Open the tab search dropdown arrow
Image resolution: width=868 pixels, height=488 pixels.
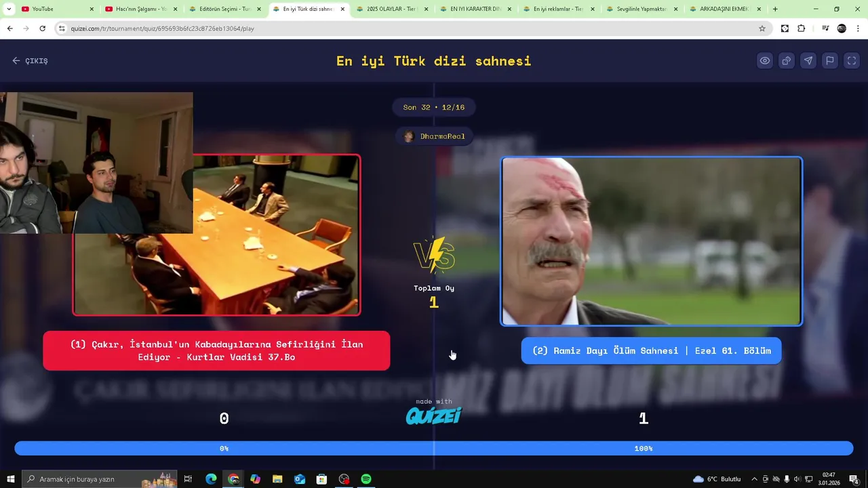click(x=9, y=9)
